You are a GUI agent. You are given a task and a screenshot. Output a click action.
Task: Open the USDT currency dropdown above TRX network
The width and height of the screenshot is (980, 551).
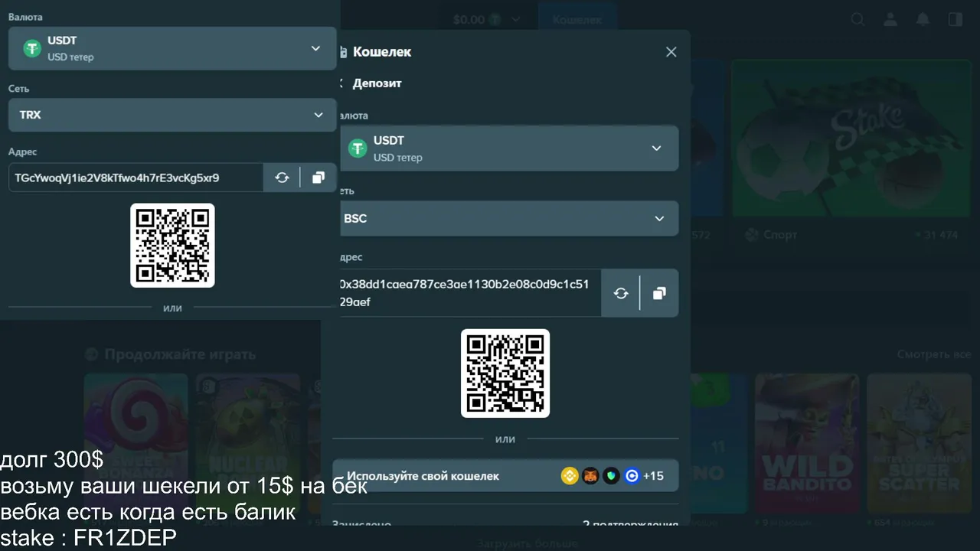click(172, 48)
